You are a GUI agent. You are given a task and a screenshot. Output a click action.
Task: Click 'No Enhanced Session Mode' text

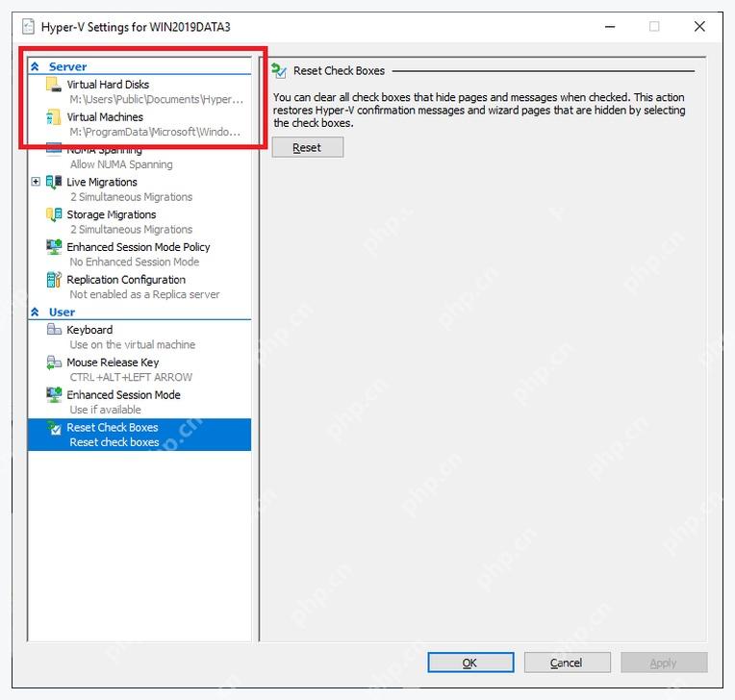coord(135,262)
